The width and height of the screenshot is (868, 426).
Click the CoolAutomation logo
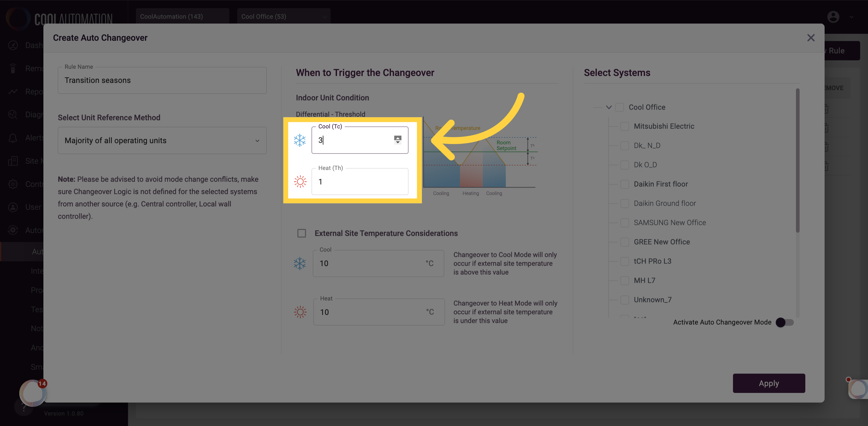[59, 18]
